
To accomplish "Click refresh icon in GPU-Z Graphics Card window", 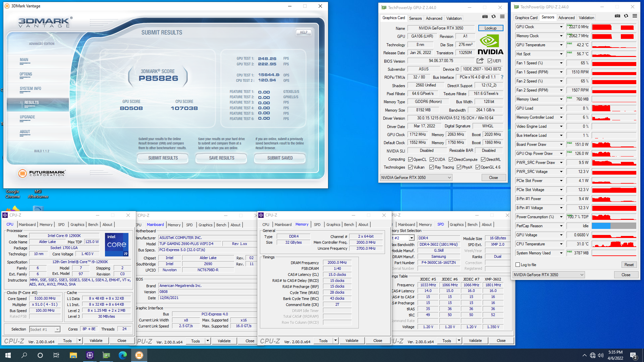I will tap(493, 16).
